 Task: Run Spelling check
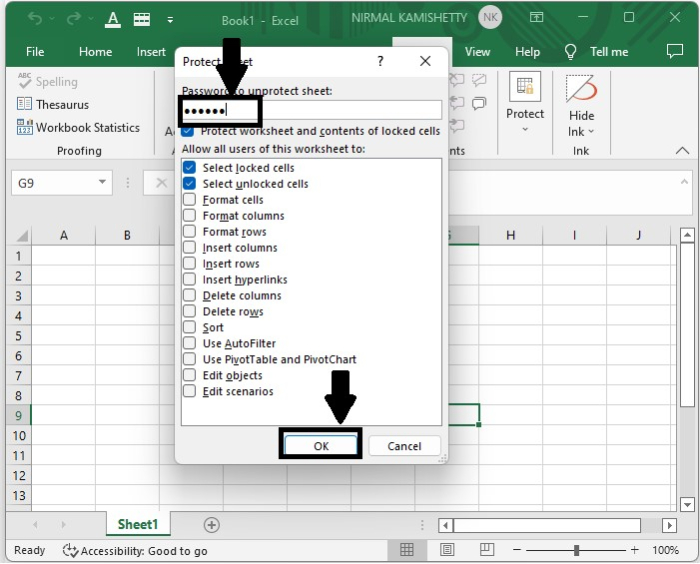click(x=47, y=81)
